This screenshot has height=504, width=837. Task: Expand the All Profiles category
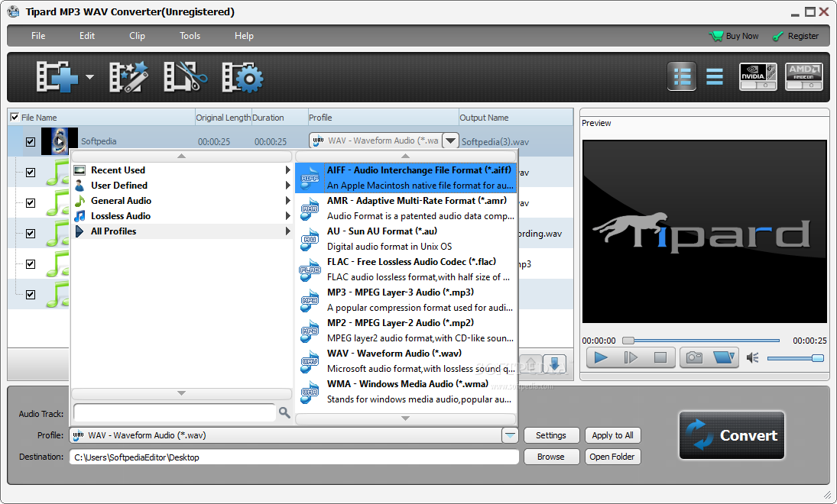pos(181,231)
